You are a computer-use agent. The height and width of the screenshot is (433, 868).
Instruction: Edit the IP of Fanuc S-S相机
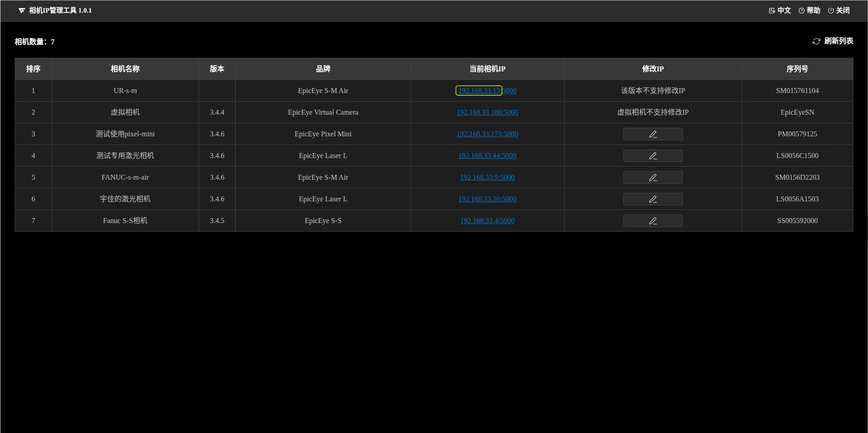coord(652,221)
